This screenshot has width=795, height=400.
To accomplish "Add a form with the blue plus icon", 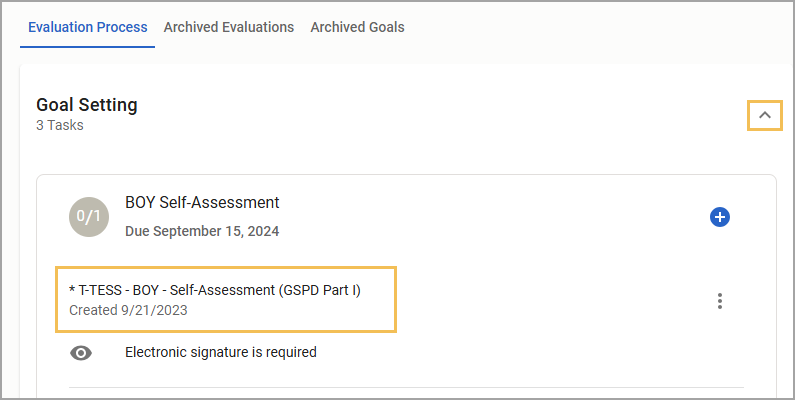I will point(719,217).
